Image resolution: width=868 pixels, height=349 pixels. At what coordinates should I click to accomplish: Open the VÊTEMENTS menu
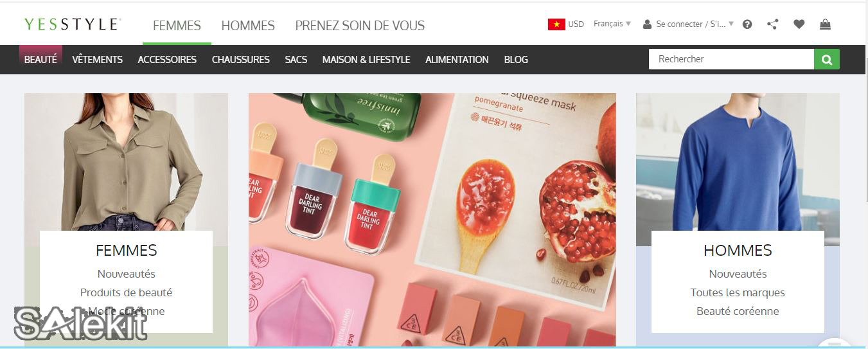97,59
